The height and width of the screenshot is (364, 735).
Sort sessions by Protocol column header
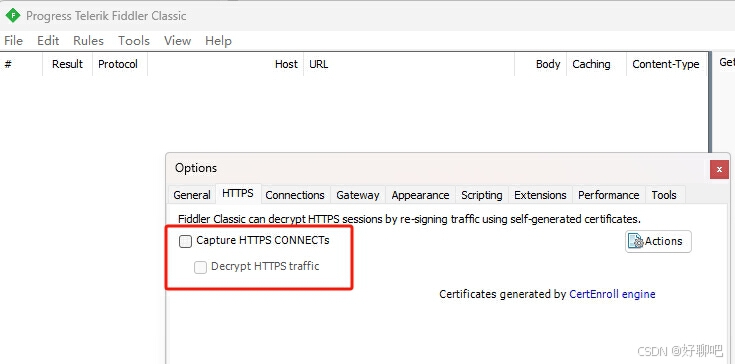(120, 64)
